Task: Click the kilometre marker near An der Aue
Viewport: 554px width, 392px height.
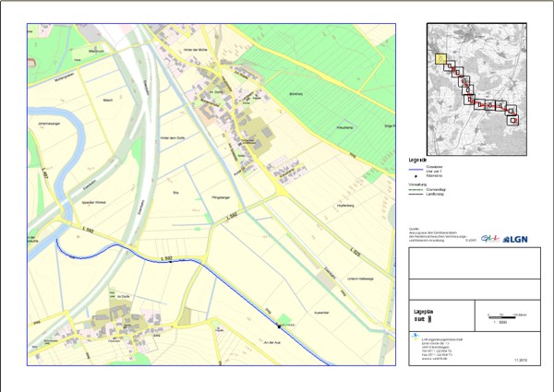Action: (x=279, y=325)
